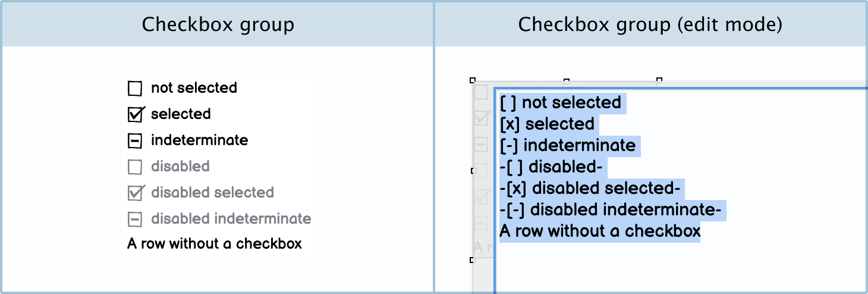Click the top-left corner resize handle
868x294 pixels.
coord(473,79)
